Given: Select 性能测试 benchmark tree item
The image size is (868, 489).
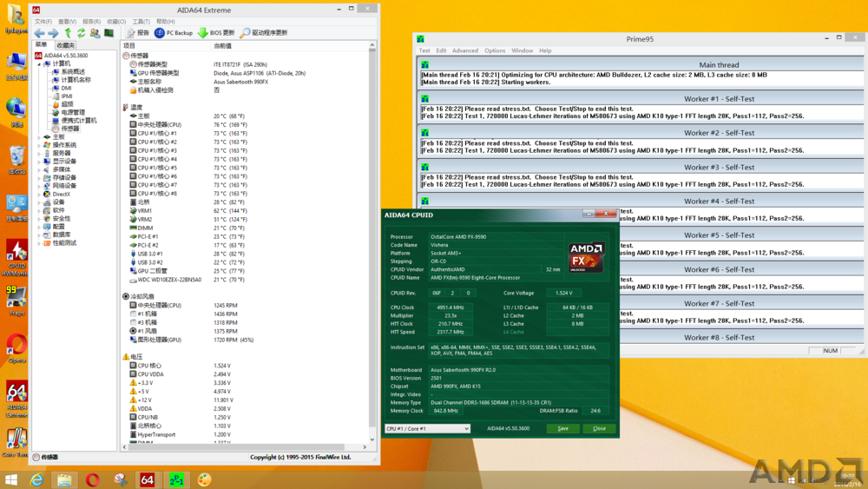Looking at the screenshot, I should 64,243.
